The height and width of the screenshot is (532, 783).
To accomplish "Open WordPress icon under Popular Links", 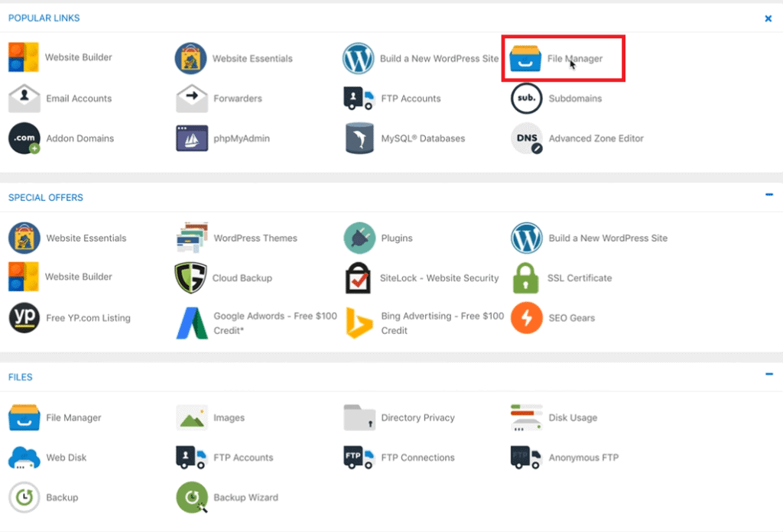I will point(358,58).
